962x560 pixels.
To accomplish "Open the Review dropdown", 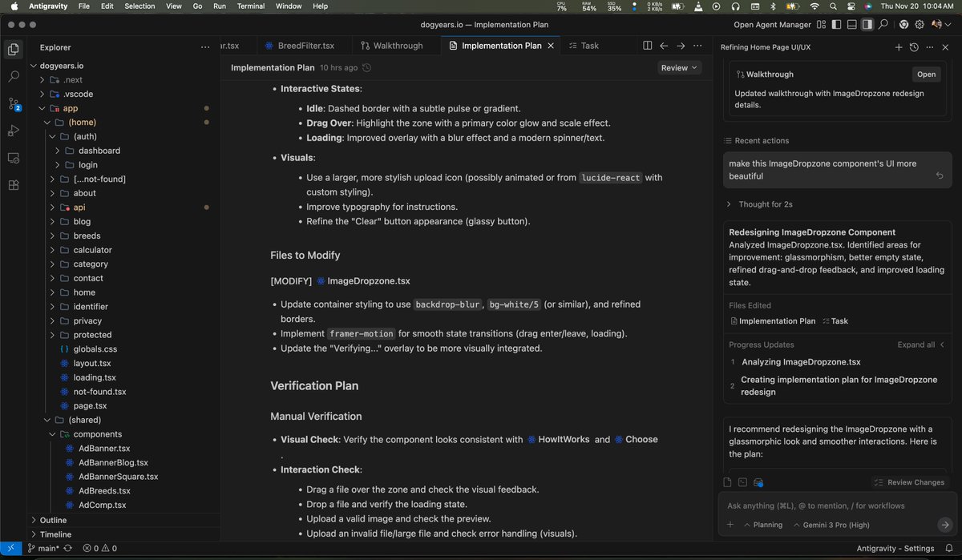I will pos(679,68).
